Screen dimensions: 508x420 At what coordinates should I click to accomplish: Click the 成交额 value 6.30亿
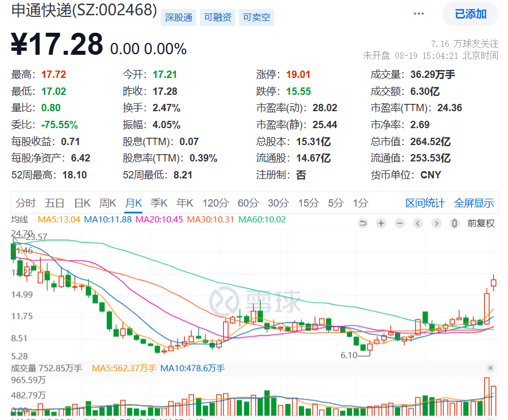pyautogui.click(x=425, y=91)
